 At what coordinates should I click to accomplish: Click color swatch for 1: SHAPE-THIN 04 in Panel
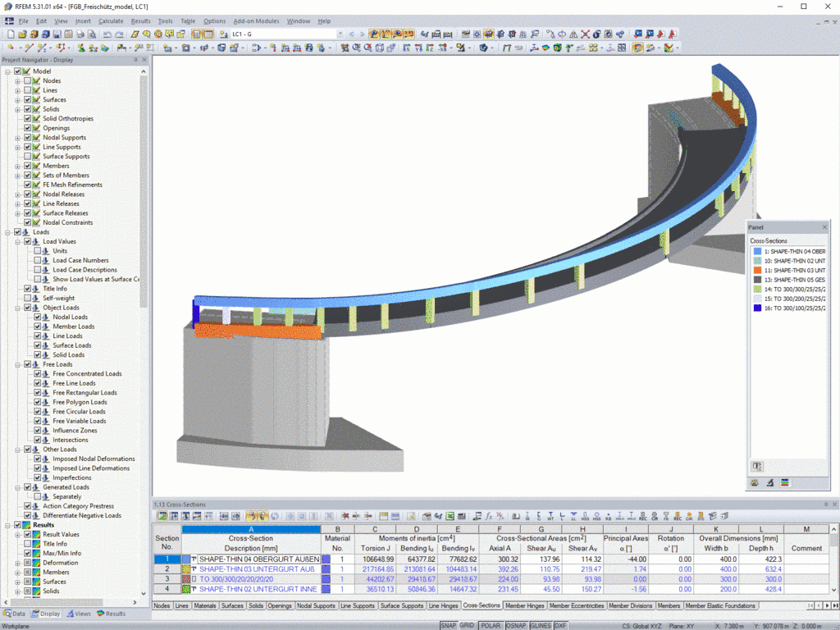pos(757,251)
